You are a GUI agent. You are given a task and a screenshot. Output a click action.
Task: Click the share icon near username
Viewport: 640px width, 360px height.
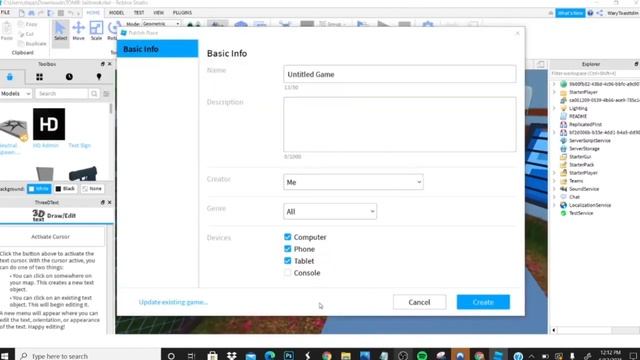click(600, 13)
